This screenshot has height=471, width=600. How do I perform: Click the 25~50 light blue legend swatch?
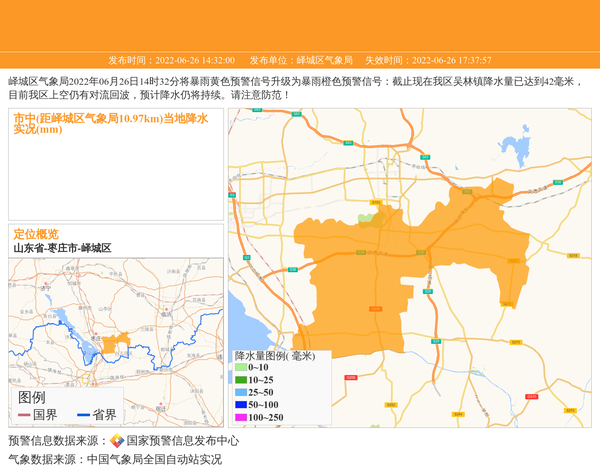point(241,392)
